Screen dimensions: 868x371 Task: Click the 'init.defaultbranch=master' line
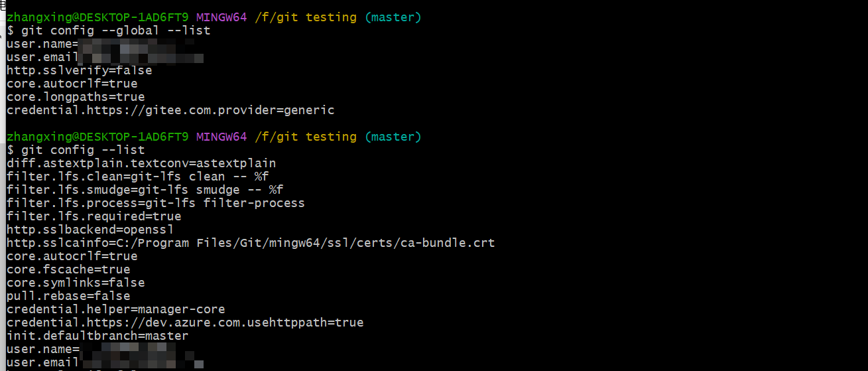pyautogui.click(x=97, y=336)
